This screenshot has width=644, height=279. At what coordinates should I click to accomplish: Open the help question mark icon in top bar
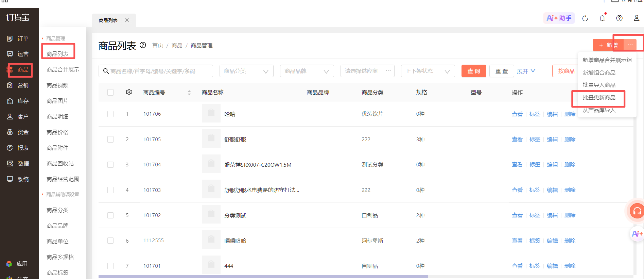point(619,18)
